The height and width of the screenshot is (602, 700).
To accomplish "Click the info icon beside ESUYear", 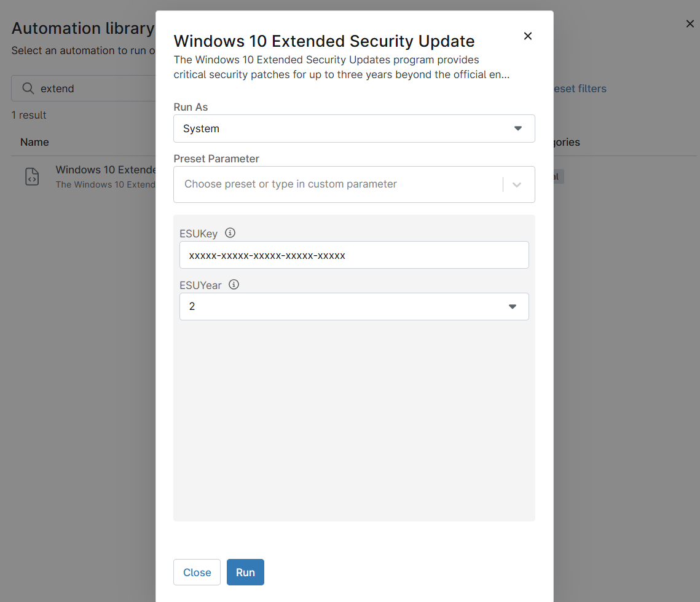I will point(234,285).
